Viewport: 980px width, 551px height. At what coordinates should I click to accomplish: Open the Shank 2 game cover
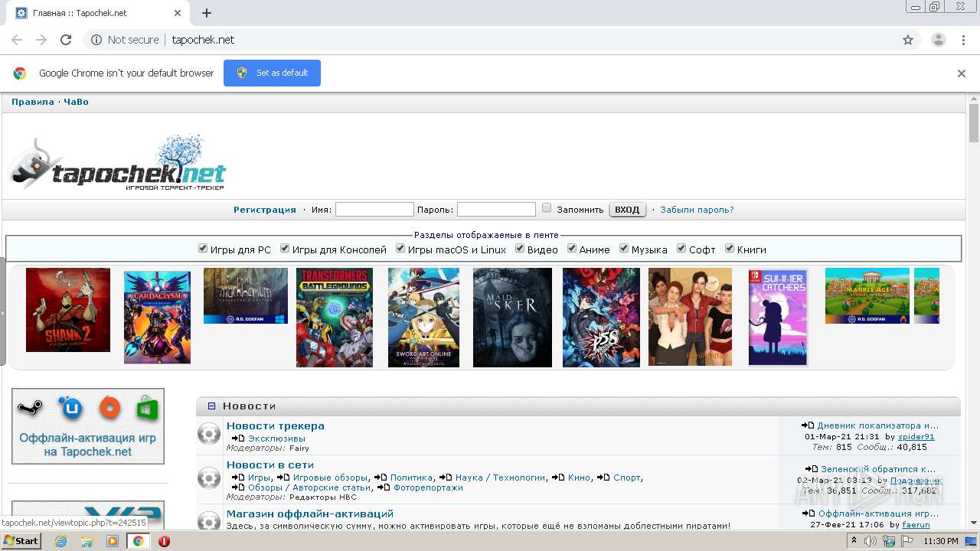pos(68,310)
